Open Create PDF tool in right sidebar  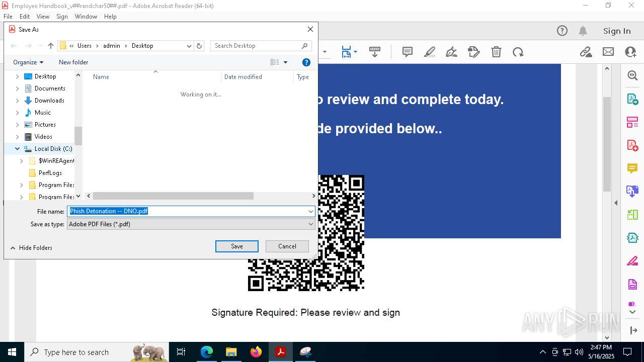(x=632, y=145)
